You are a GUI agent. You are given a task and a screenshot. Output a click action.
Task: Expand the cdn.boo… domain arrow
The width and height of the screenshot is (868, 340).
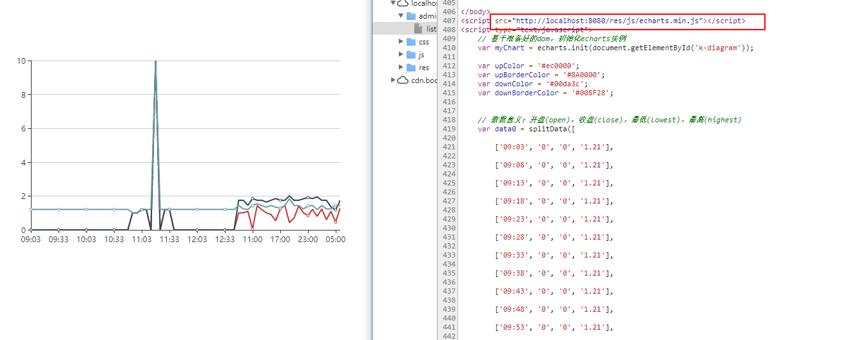point(394,80)
